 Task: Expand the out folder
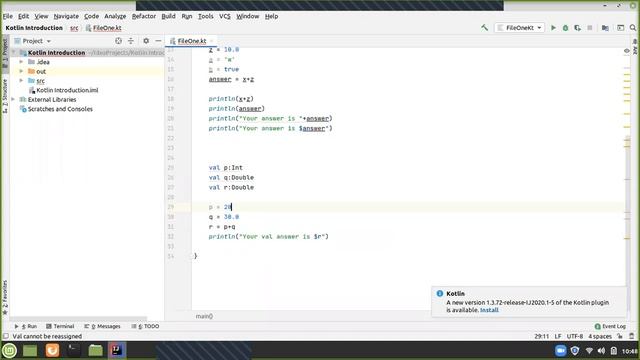click(21, 71)
